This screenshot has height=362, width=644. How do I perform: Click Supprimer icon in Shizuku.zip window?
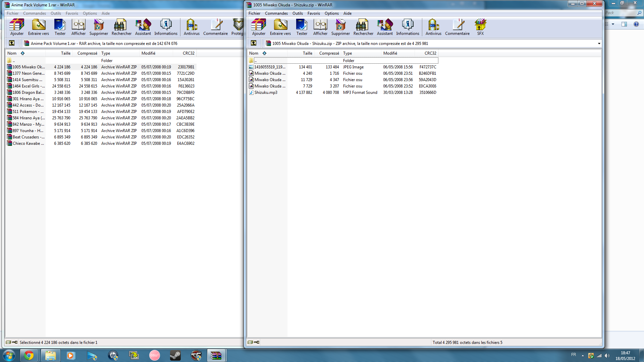pos(340,27)
